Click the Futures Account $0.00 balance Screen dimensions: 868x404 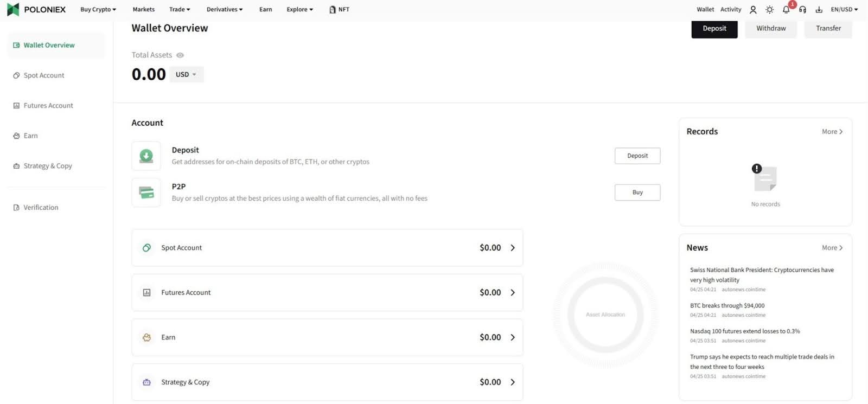pos(490,293)
